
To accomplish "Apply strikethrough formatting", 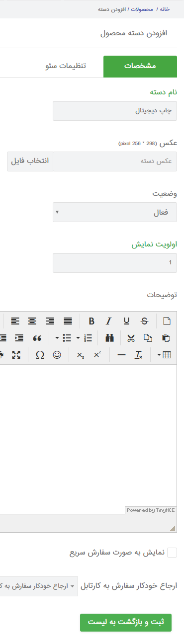I will point(144,321).
